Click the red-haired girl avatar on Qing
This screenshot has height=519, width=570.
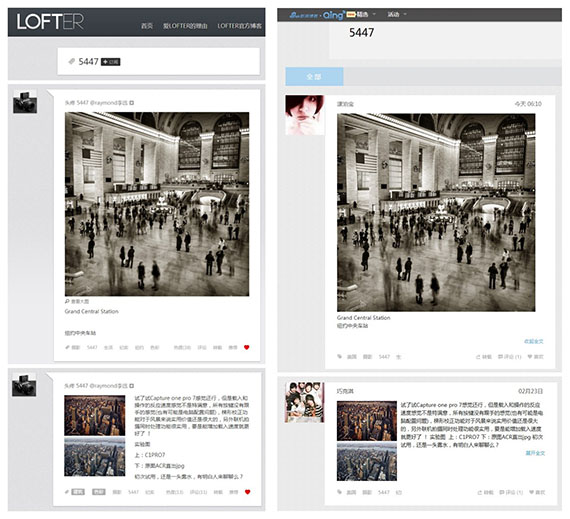305,115
